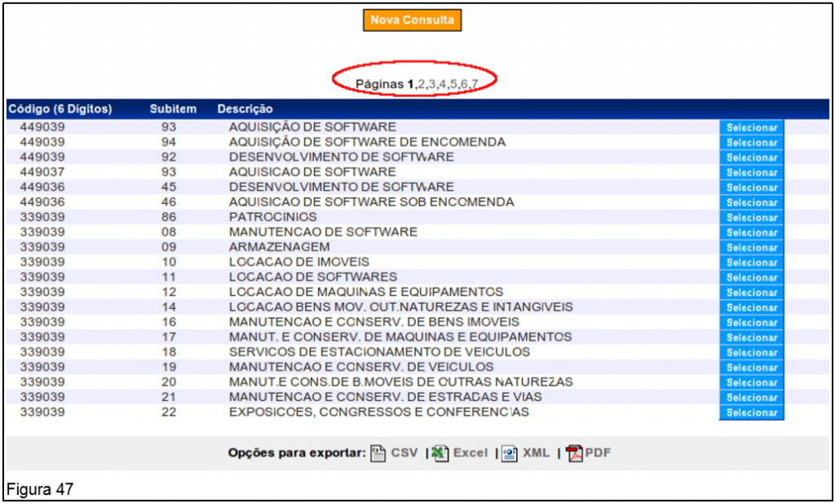Viewport: 835px width, 504px height.
Task: Jump to results page 7
Action: click(x=475, y=84)
